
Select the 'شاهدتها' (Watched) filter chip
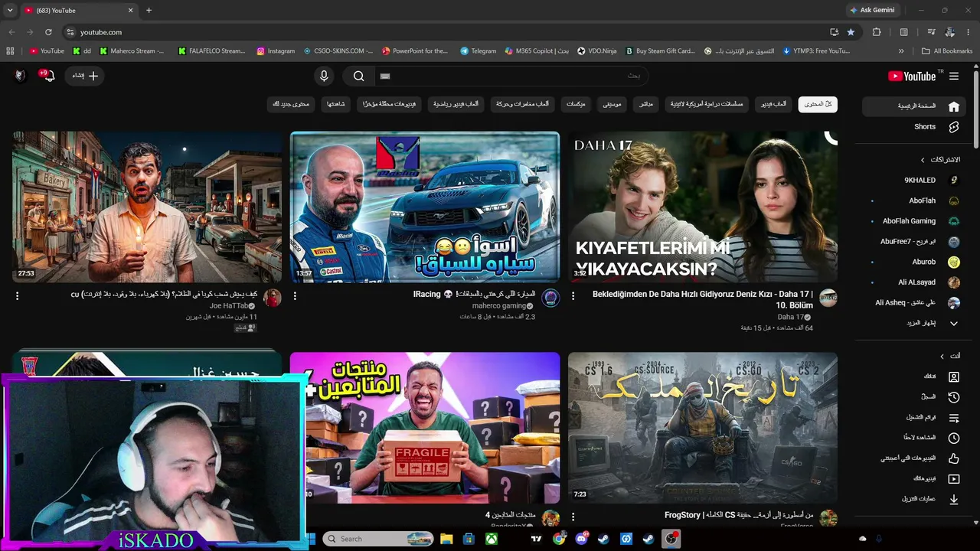(336, 104)
